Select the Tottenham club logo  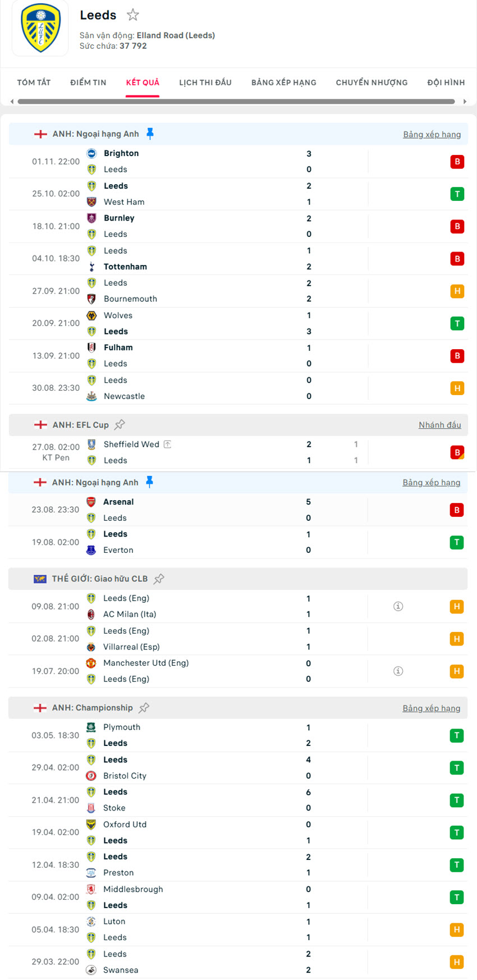(x=91, y=266)
